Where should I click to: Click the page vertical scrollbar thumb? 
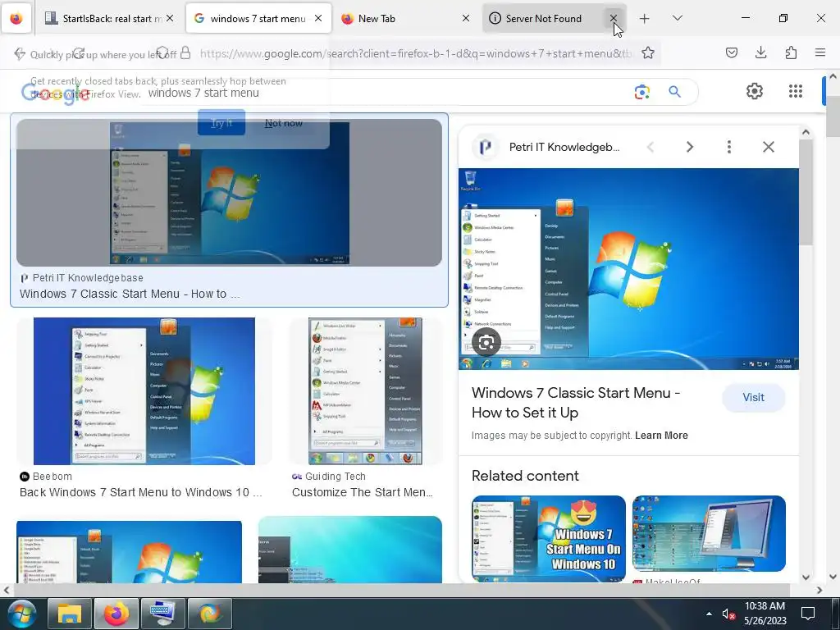[833, 116]
